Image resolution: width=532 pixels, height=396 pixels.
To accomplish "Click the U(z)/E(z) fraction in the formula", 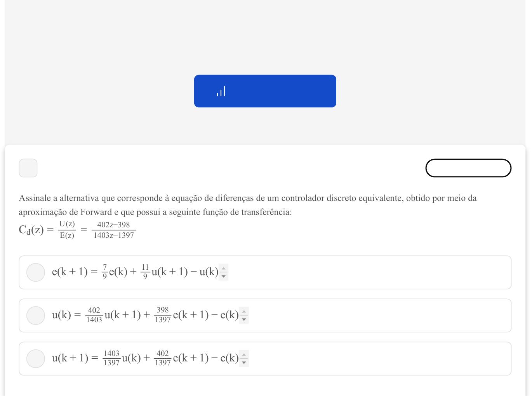I will pyautogui.click(x=67, y=230).
